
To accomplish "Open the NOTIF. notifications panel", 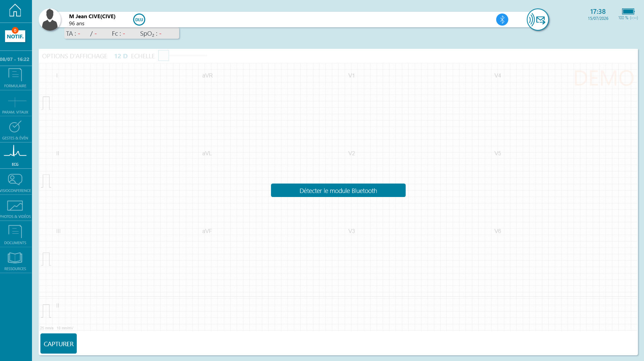I will 15,36.
